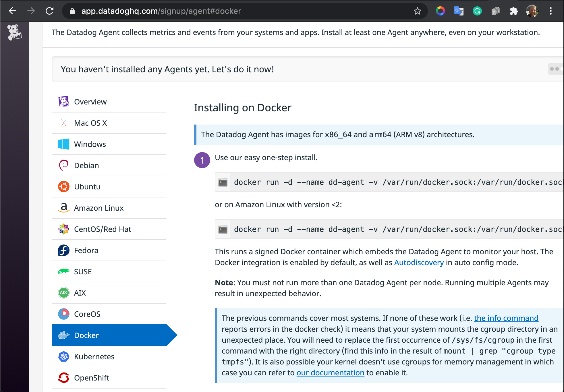Viewport: 564px width, 392px height.
Task: Follow the info command link
Action: pos(506,318)
